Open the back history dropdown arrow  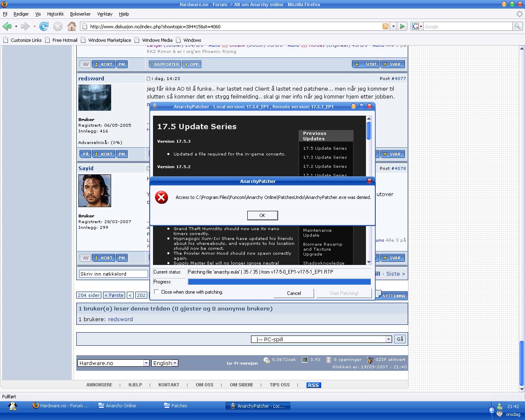[x=16, y=26]
